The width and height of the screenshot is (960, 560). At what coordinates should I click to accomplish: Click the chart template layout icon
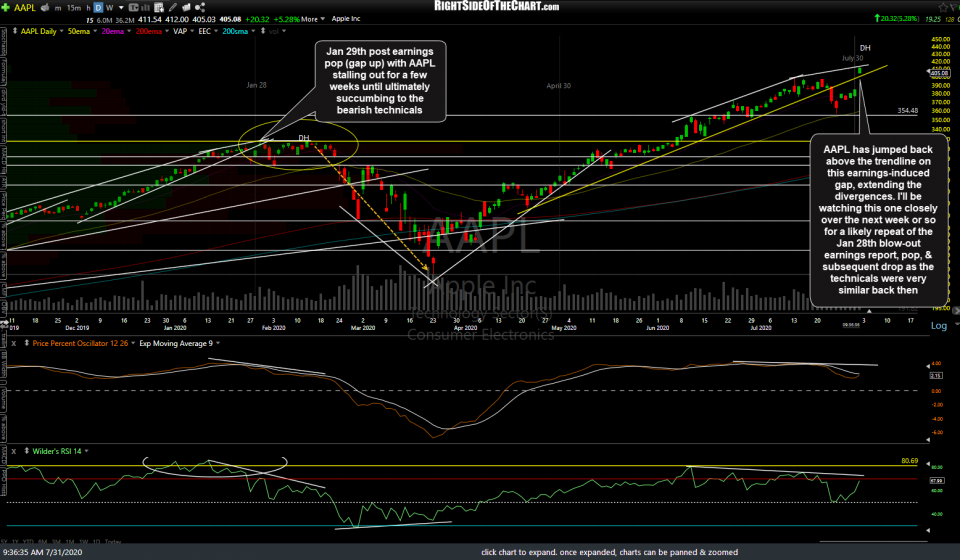(133, 8)
